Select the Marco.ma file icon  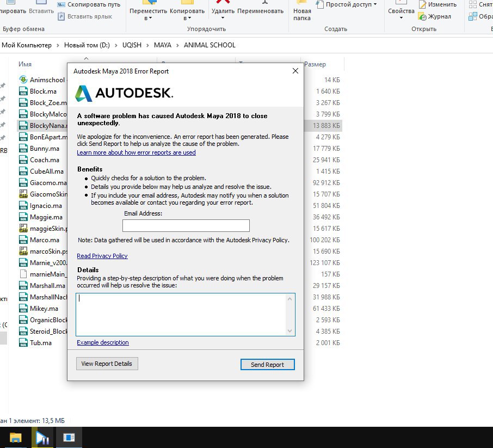(x=23, y=240)
